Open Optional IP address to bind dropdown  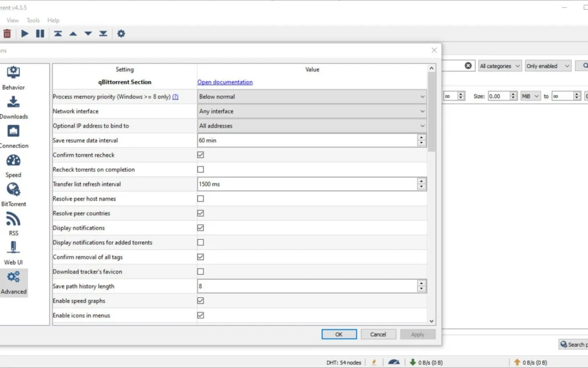(x=312, y=126)
